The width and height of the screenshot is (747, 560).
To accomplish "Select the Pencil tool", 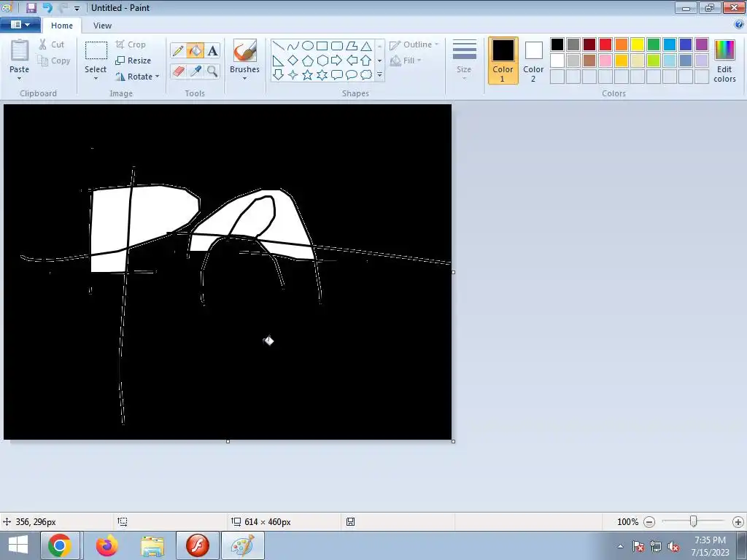I will point(178,51).
